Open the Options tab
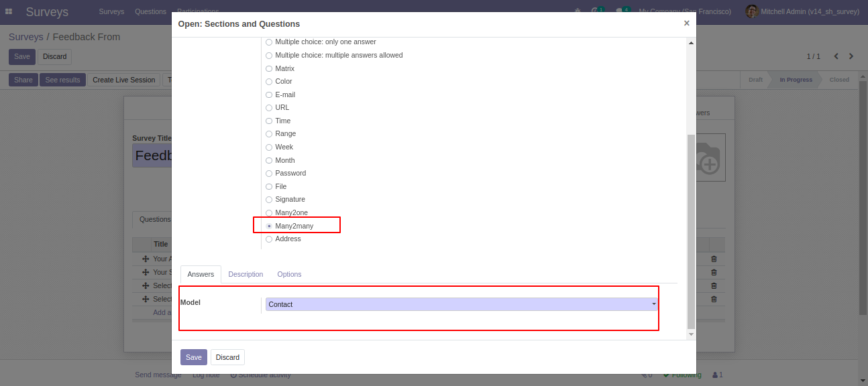The image size is (868, 386). point(289,274)
